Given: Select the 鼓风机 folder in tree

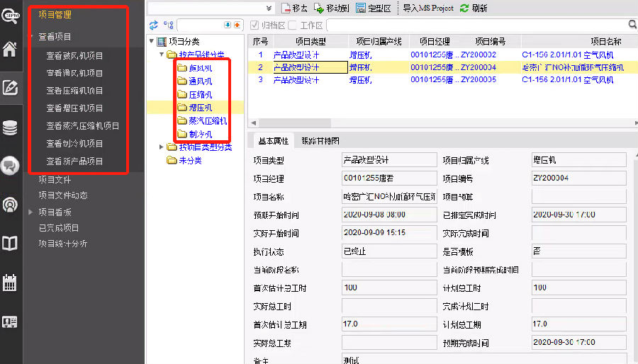Looking at the screenshot, I should [195, 68].
